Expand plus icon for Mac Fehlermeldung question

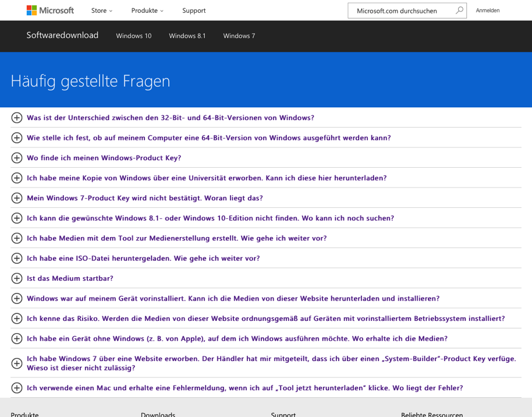click(17, 388)
